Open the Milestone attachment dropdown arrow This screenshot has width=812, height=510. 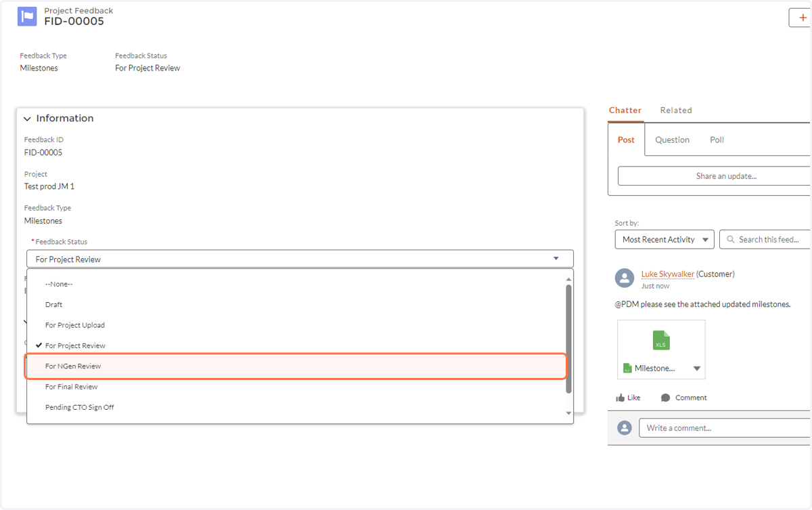(697, 369)
